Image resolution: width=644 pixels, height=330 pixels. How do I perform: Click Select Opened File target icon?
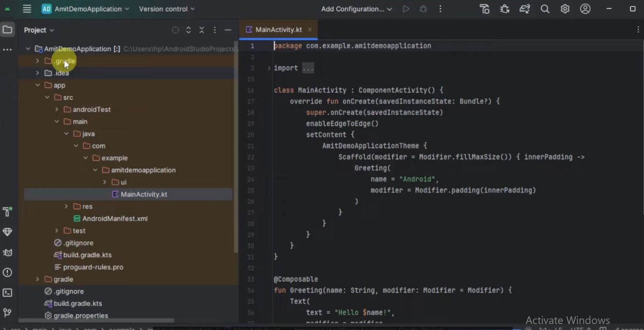coord(175,30)
